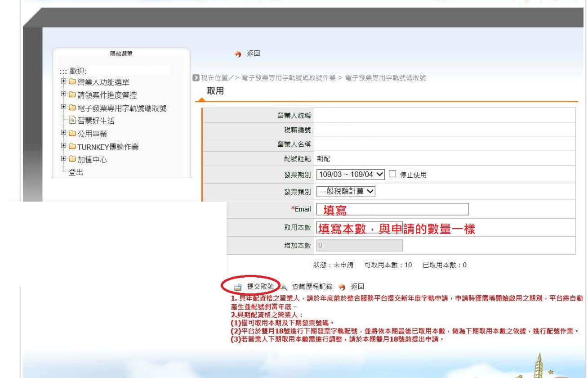
Task: Click the bottom 返回 arrow icon
Action: pos(342,287)
